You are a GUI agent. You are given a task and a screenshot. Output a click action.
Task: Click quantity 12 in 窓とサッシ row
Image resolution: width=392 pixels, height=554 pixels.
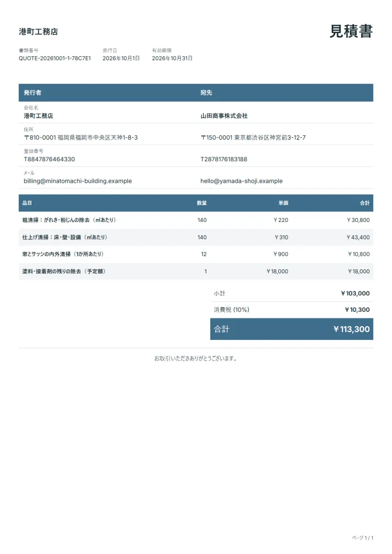204,254
